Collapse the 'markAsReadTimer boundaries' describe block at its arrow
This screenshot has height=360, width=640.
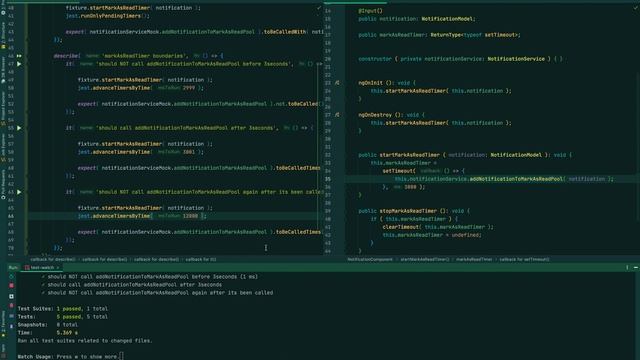[x=28, y=56]
